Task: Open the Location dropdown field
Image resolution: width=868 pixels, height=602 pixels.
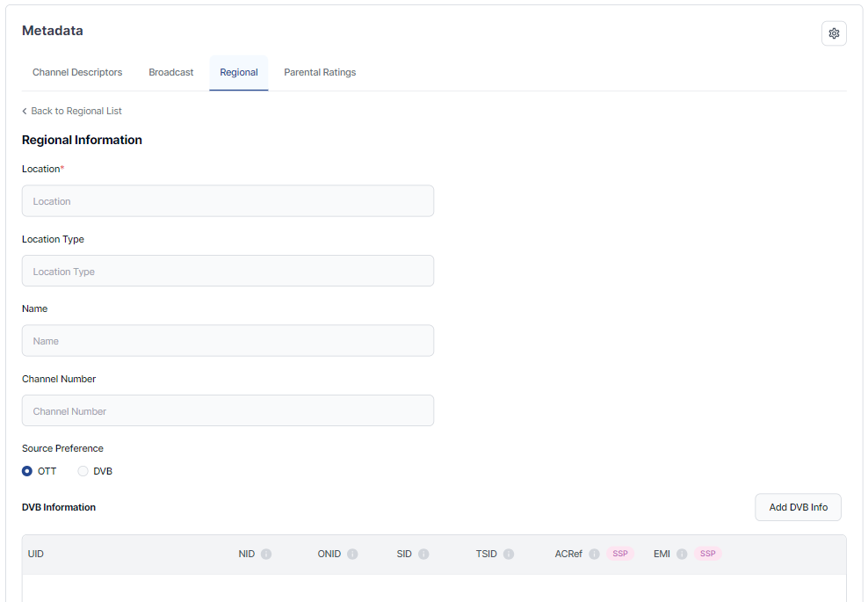Action: coord(228,201)
